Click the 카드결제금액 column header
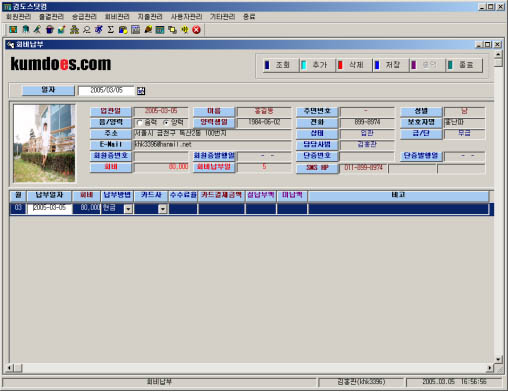The height and width of the screenshot is (392, 508). coord(221,196)
